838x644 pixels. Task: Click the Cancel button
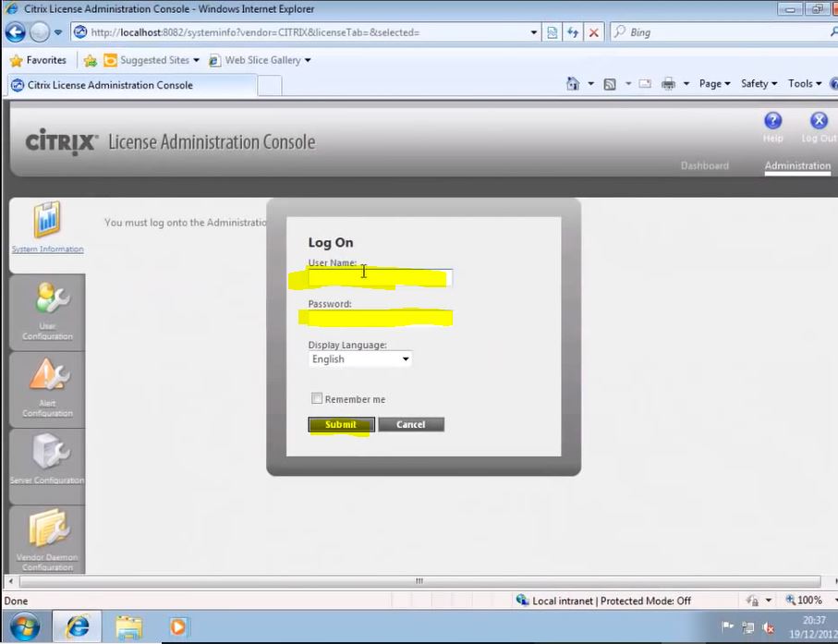pos(411,424)
